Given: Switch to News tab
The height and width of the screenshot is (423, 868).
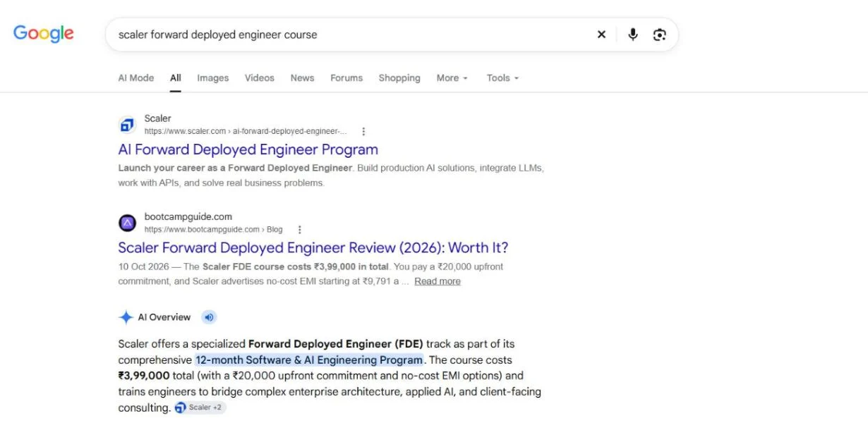Looking at the screenshot, I should 302,78.
